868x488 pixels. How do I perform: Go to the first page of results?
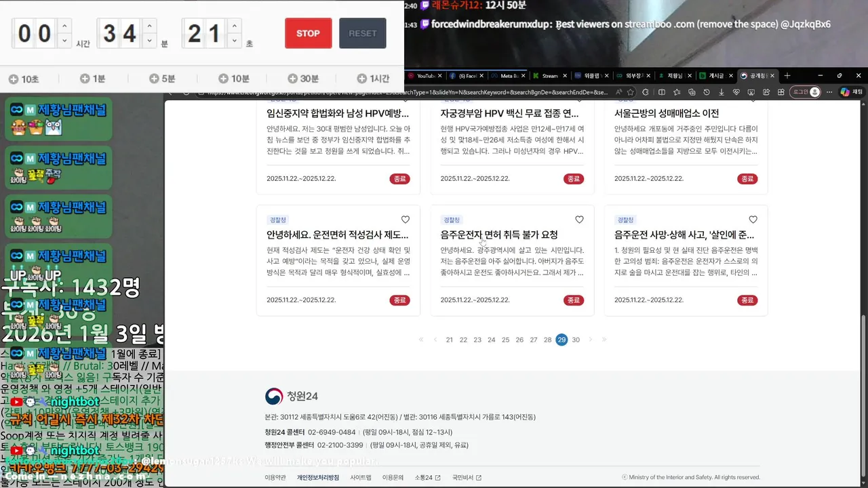coord(421,340)
